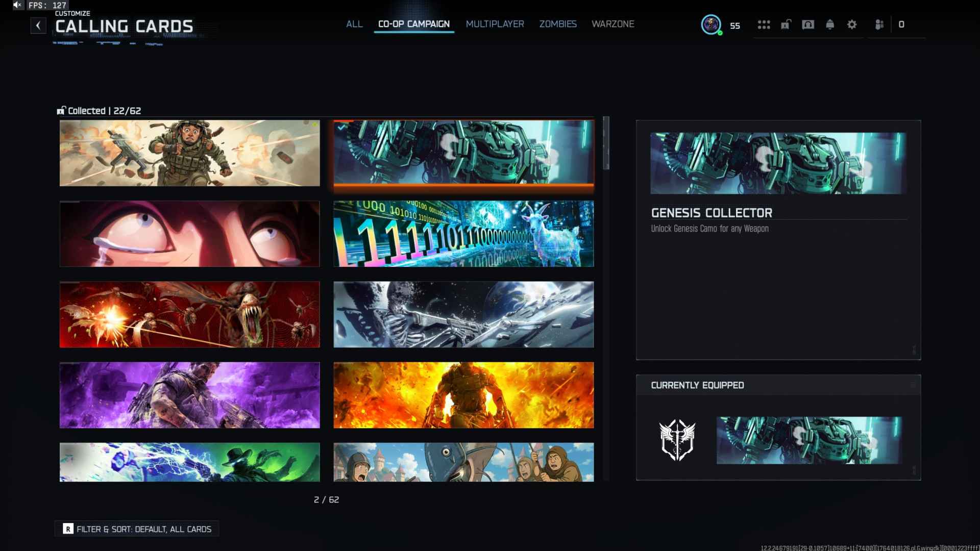Image resolution: width=980 pixels, height=551 pixels.
Task: Open the settings gear icon
Action: (x=852, y=24)
